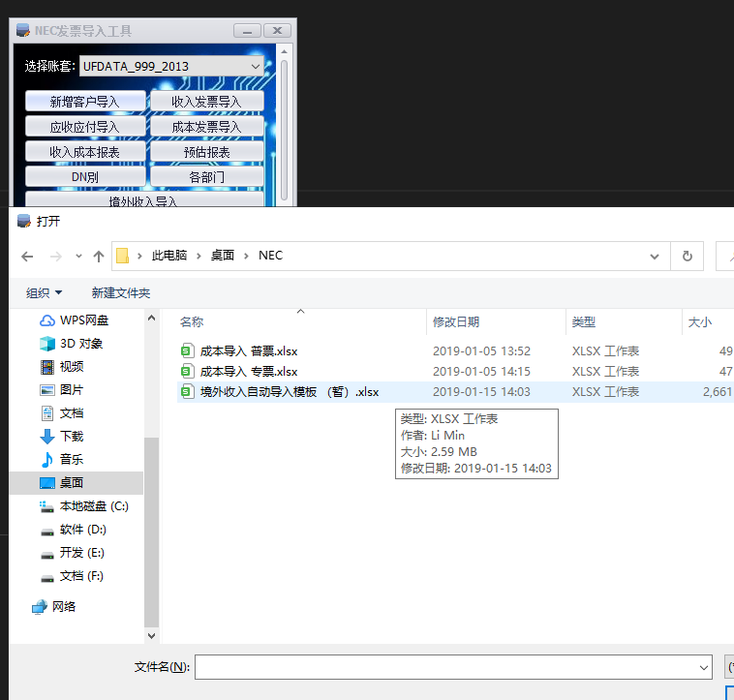Screen dimensions: 734x700
Task: Open WPS网盘 in navigation pane
Action: tap(75, 320)
